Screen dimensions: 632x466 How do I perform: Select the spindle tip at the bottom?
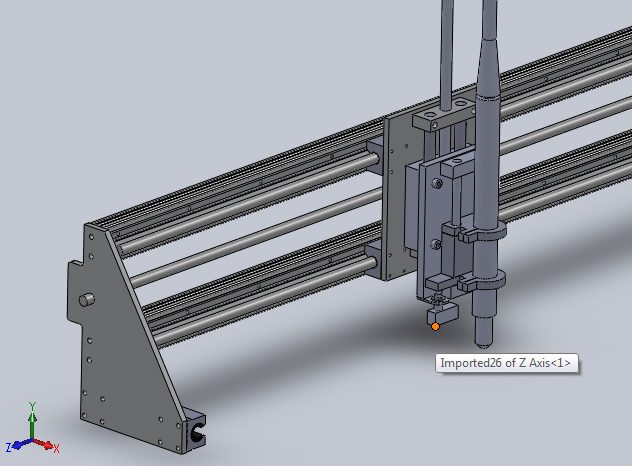point(485,328)
